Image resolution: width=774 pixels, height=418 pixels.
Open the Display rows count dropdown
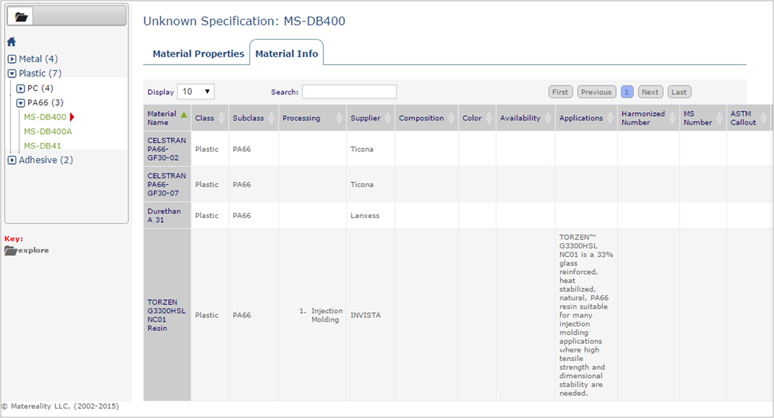point(195,92)
